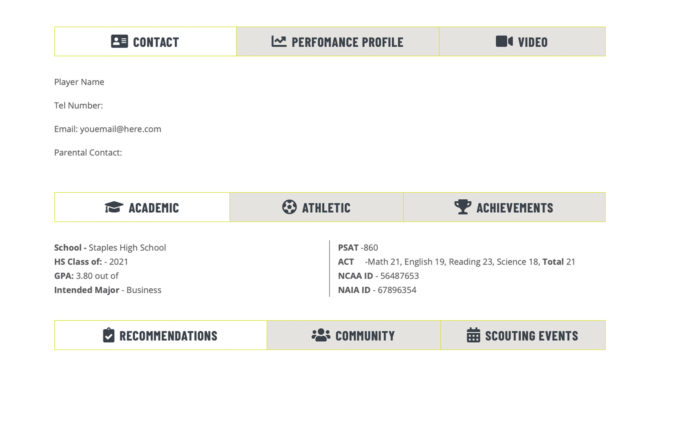Click the graduation cap icon
This screenshot has height=441, width=700.
click(114, 207)
